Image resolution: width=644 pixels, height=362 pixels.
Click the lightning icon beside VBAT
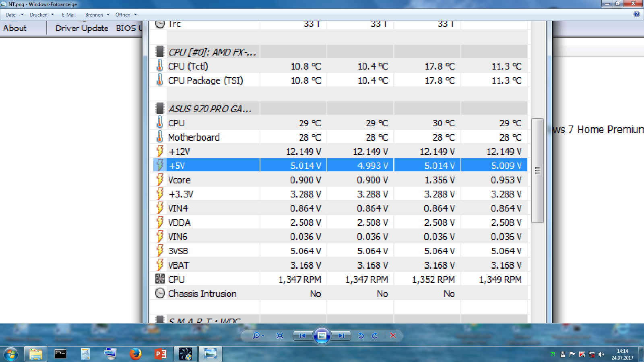[x=160, y=265]
